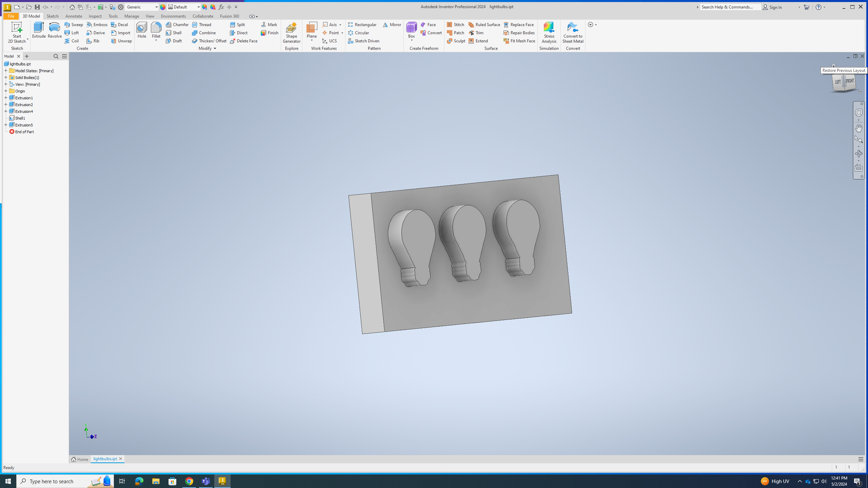The height and width of the screenshot is (488, 868).
Task: Click the Mirror pattern tool
Action: [392, 25]
